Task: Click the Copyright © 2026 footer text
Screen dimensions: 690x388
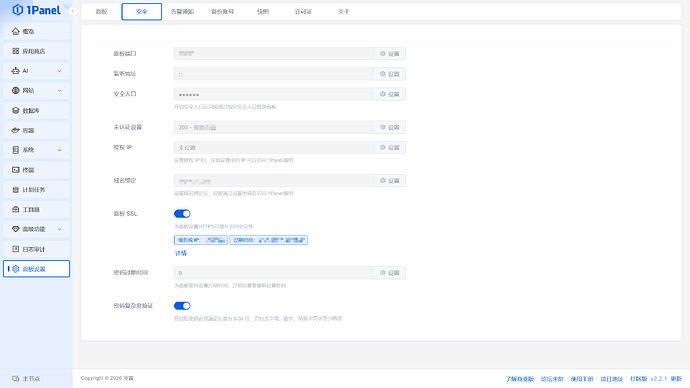Action: pos(107,378)
